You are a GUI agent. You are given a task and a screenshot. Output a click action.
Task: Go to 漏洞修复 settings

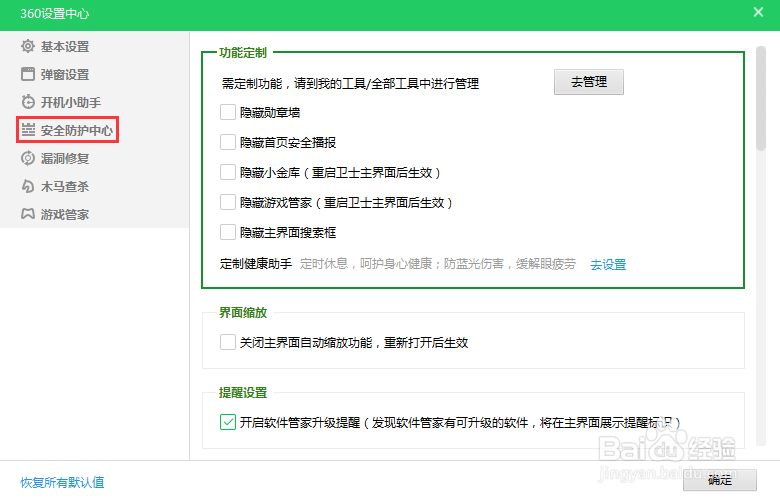(65, 158)
